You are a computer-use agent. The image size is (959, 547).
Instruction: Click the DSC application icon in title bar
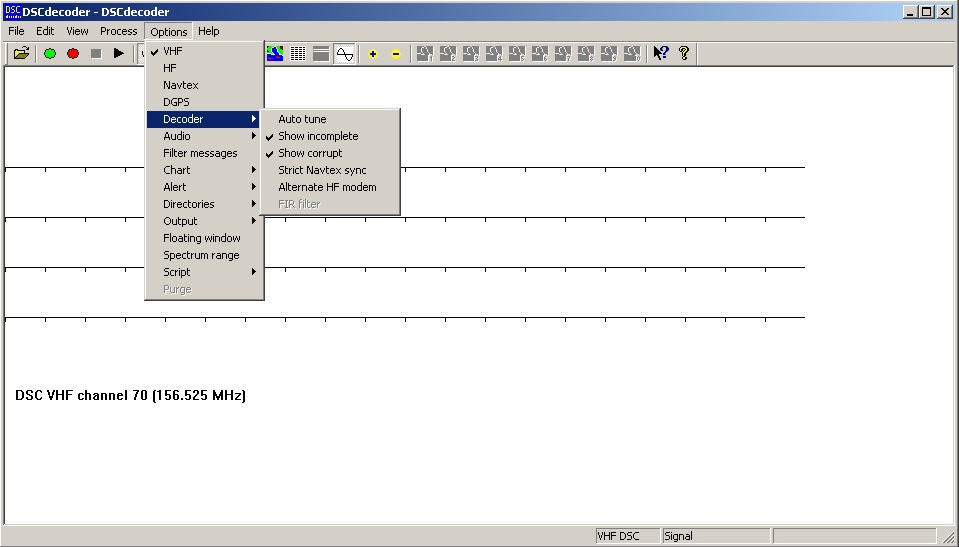(12, 12)
